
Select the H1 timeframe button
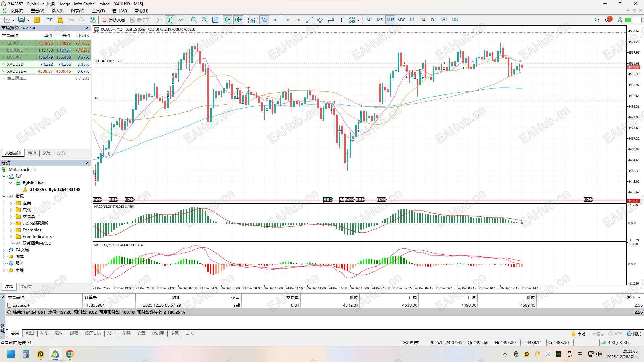pyautogui.click(x=412, y=20)
